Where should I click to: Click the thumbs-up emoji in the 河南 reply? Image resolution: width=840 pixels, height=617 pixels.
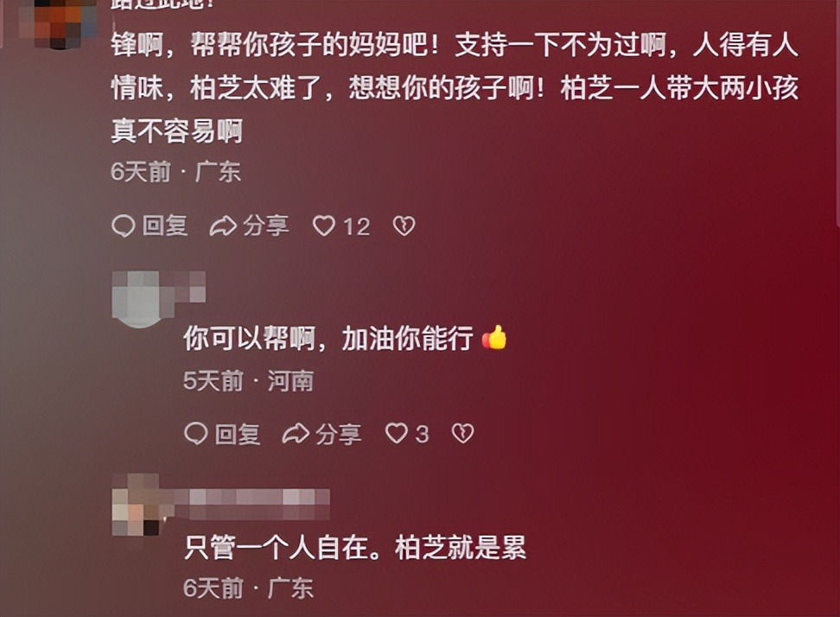point(494,337)
